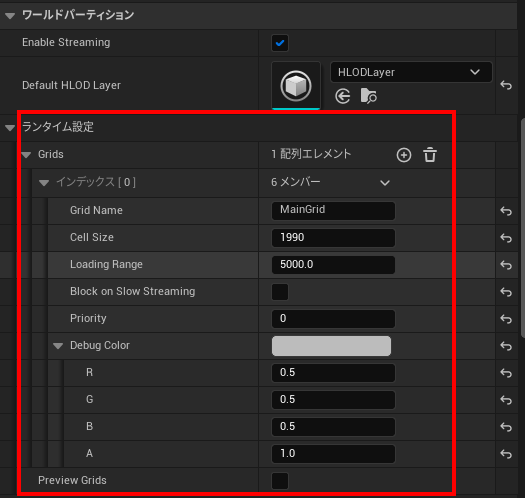Reset Priority to default

(x=506, y=319)
